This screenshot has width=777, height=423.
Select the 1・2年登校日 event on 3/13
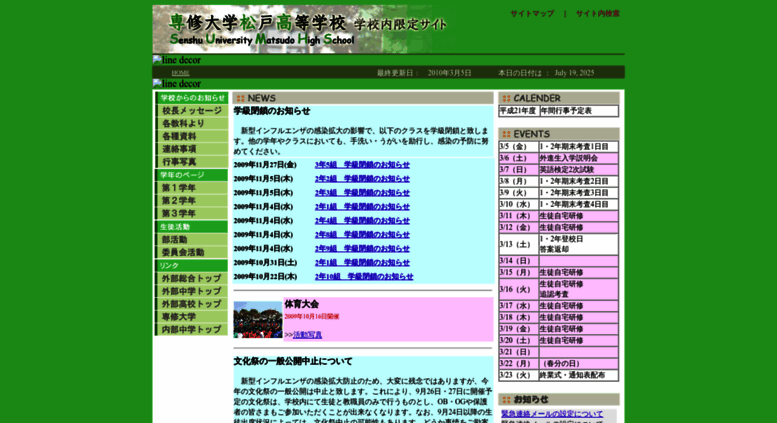point(561,239)
